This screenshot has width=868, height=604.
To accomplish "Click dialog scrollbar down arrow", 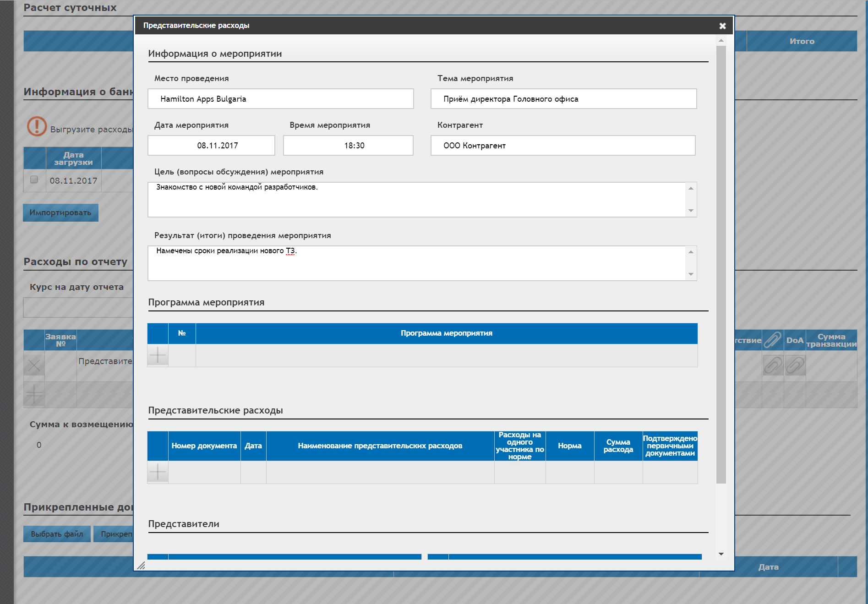I will click(x=721, y=554).
